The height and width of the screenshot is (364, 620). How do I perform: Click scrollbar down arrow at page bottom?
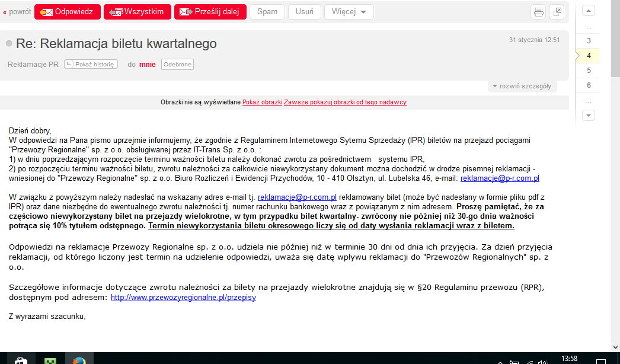tap(616, 347)
